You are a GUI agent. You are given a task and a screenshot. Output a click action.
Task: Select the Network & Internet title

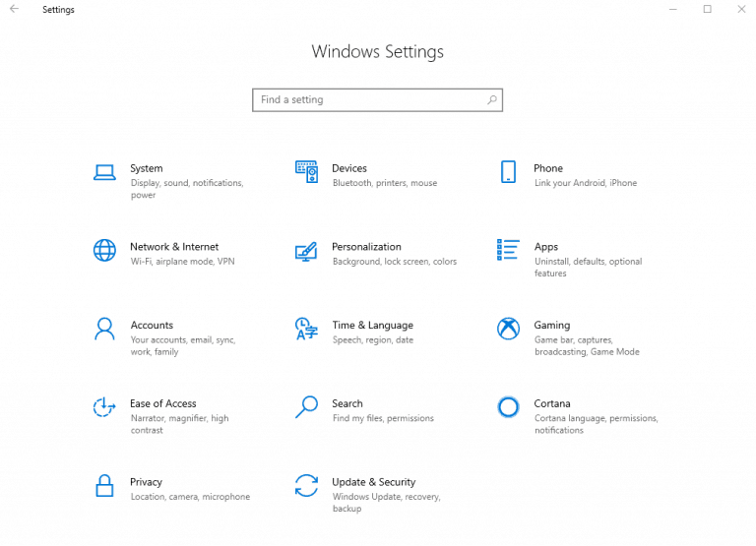[x=174, y=247]
